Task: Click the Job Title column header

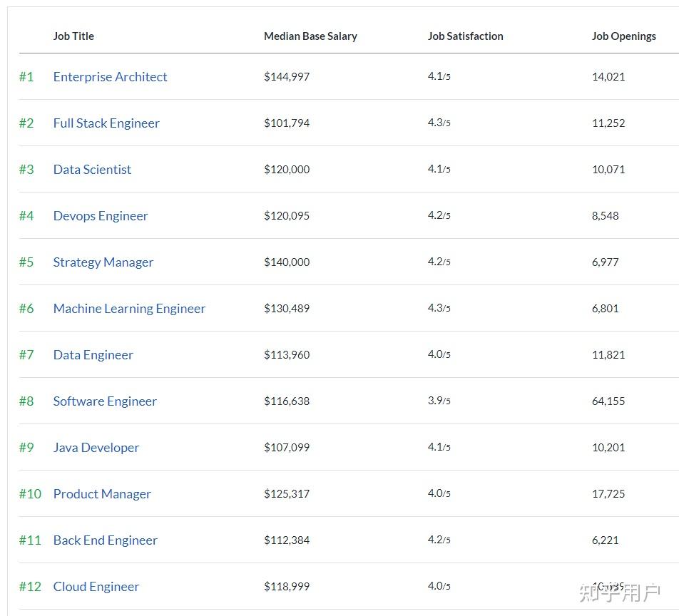Action: 73,36
